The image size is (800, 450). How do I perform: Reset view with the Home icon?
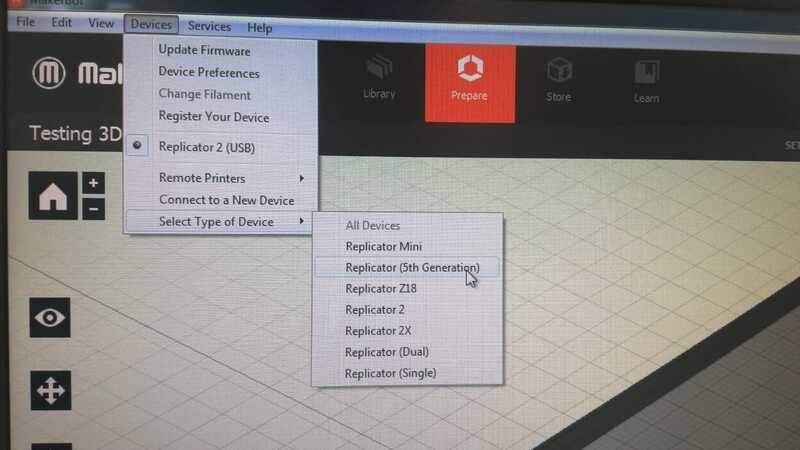[x=53, y=196]
